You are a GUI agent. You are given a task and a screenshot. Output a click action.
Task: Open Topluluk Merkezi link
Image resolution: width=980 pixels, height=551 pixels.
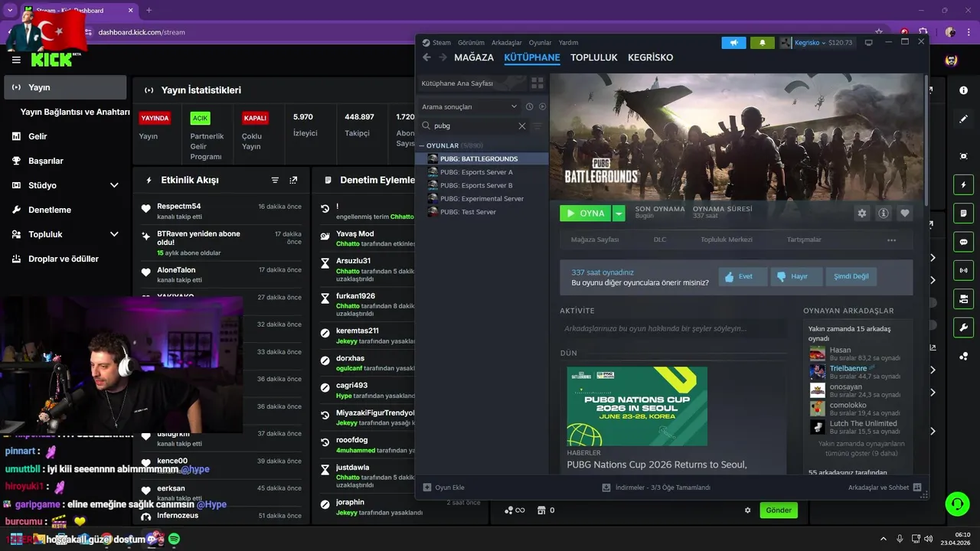click(727, 240)
